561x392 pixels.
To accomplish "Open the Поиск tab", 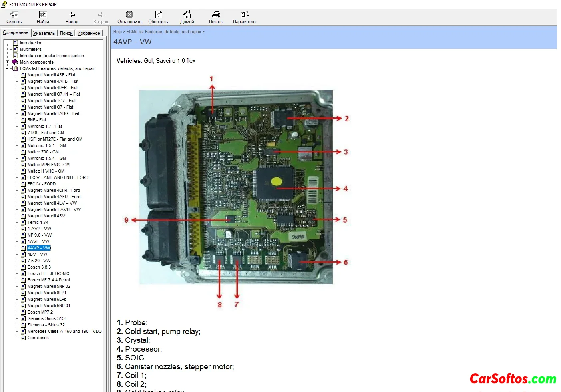I will [x=66, y=33].
